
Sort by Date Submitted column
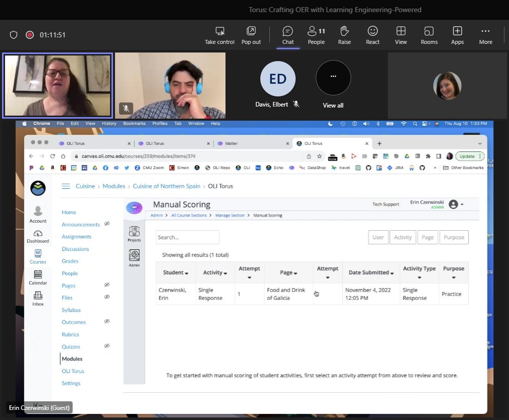(371, 273)
